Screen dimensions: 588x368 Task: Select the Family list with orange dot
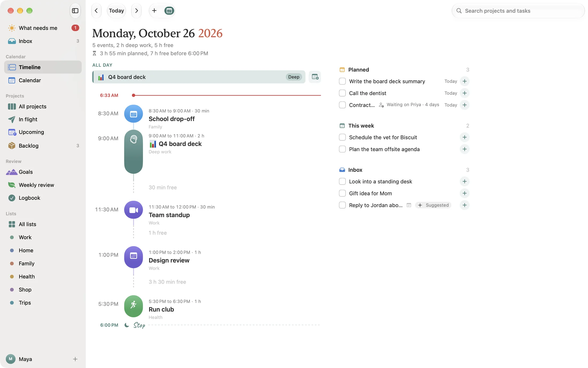tap(43, 263)
